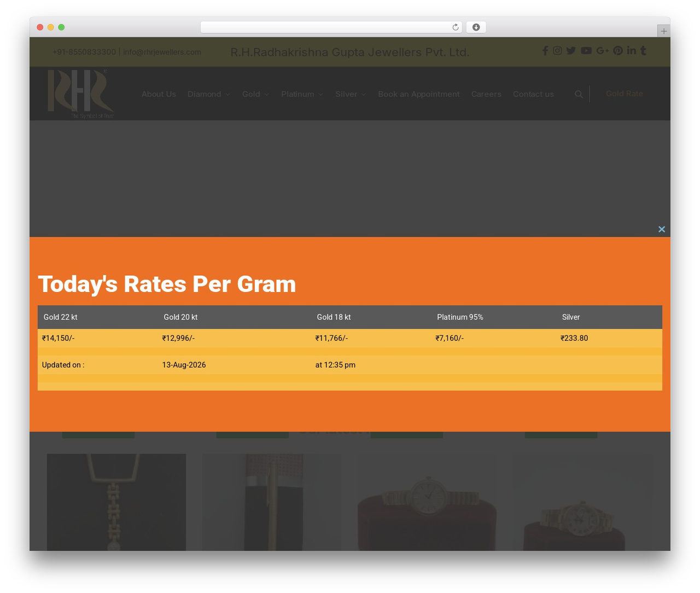The height and width of the screenshot is (593, 700).
Task: Select the Silver rate ₹233.80
Action: pyautogui.click(x=574, y=338)
